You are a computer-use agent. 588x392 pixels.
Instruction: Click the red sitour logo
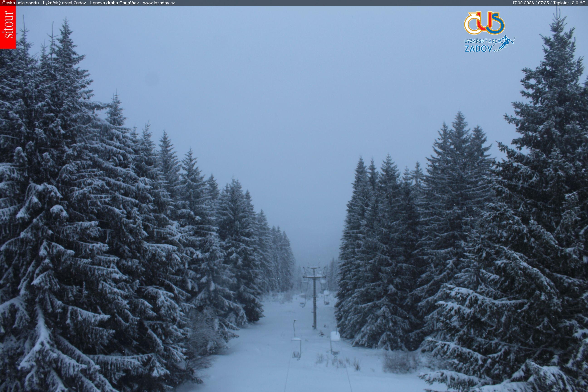[x=8, y=27]
